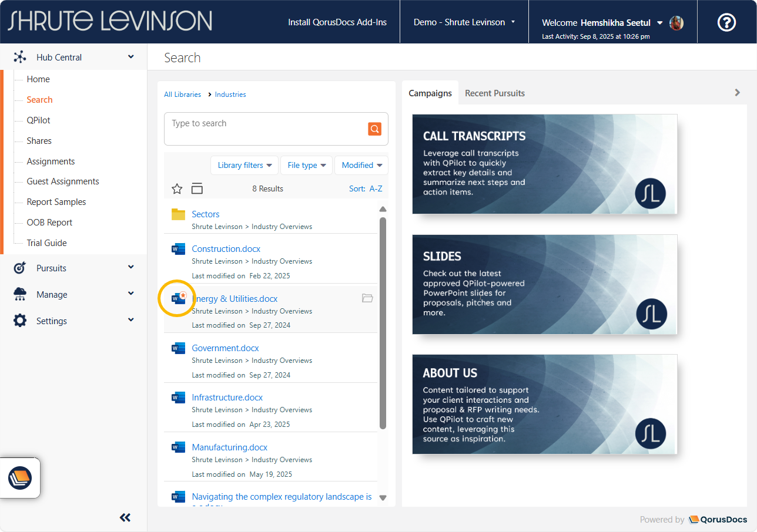Click the select-all stack icon beside star
The width and height of the screenshot is (757, 532).
click(197, 188)
